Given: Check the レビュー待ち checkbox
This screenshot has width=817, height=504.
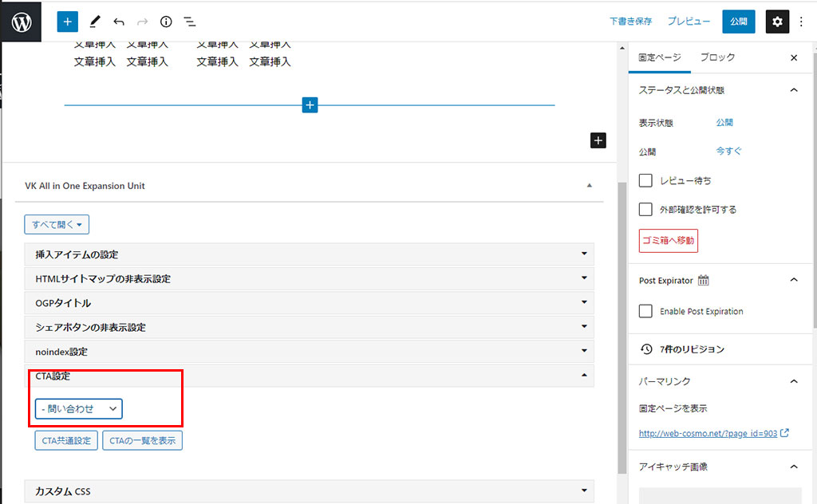Looking at the screenshot, I should pos(646,181).
